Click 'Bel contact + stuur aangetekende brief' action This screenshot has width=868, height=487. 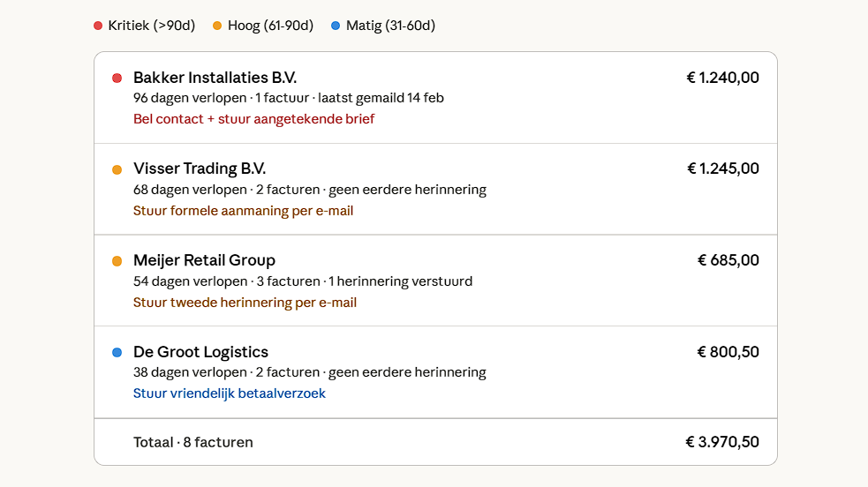pos(253,119)
